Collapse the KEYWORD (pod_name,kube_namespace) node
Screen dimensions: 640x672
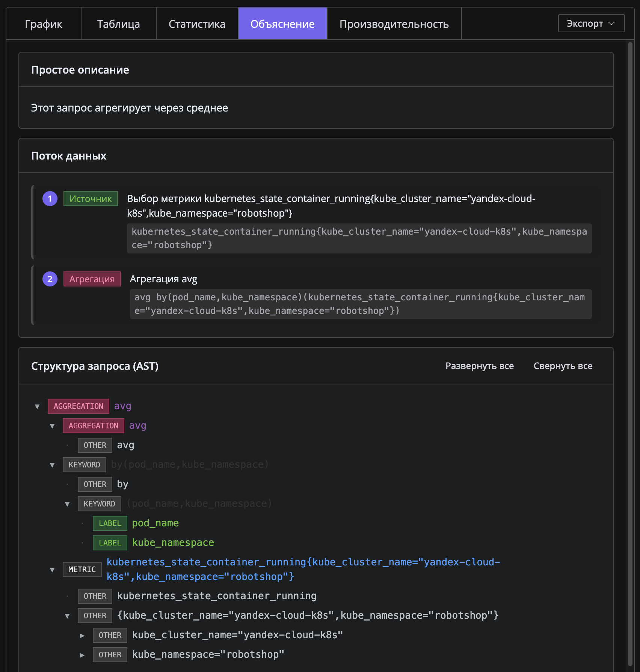67,504
